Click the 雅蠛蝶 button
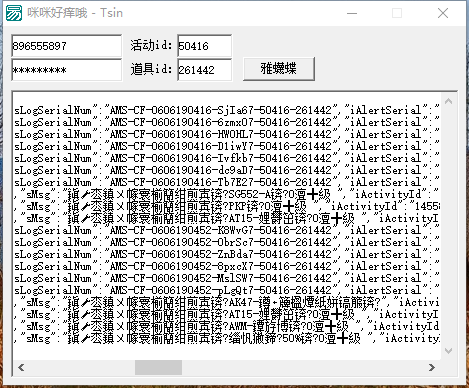 pos(279,69)
